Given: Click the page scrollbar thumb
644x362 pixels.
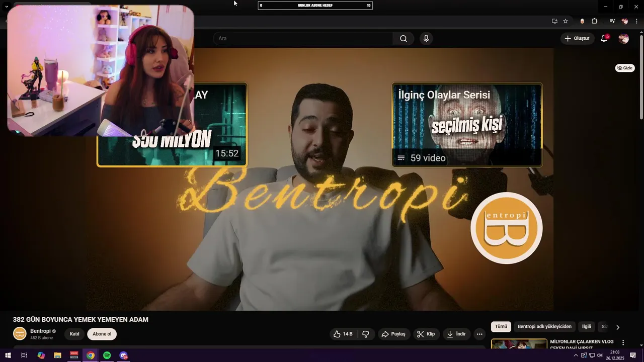Looking at the screenshot, I should (x=641, y=78).
